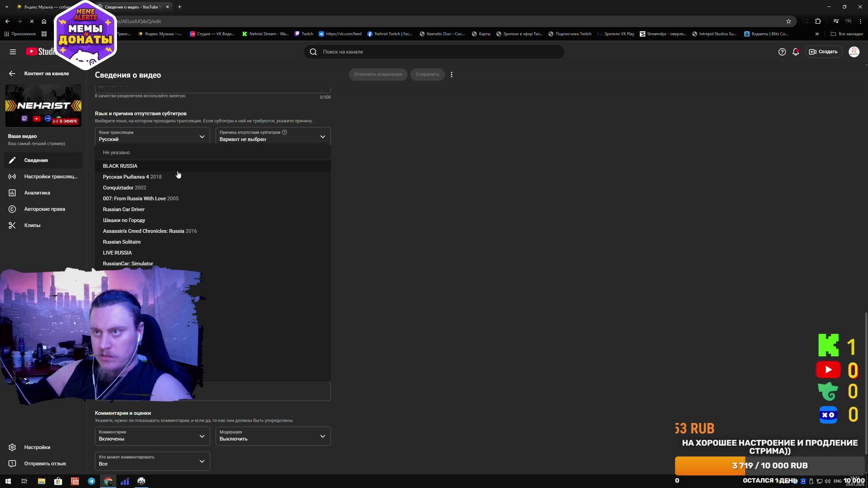Open notifications bell icon
The width and height of the screenshot is (868, 488).
pyautogui.click(x=795, y=52)
